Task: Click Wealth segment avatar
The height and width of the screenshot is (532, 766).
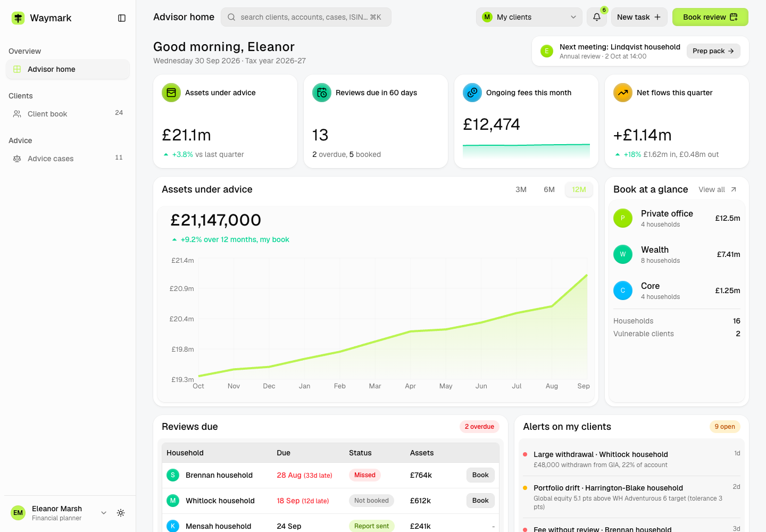Action: pos(623,254)
